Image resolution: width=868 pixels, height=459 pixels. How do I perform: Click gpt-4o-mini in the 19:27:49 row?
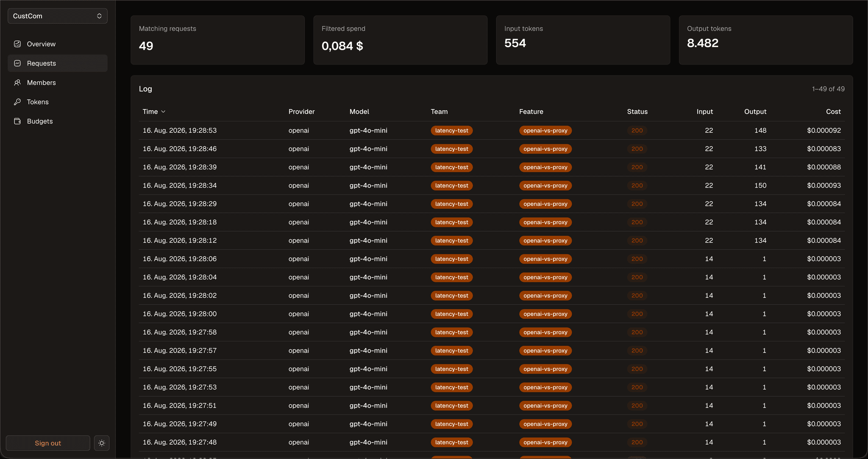[x=368, y=424]
